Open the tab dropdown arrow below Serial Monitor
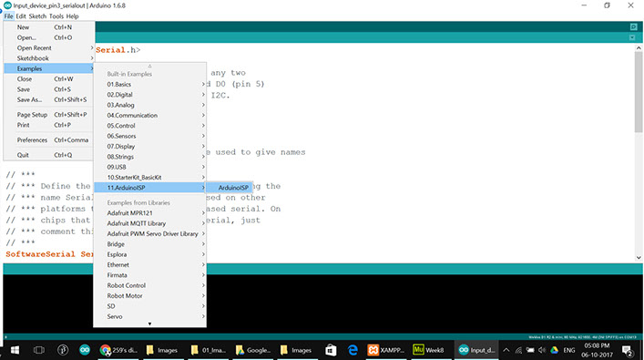This screenshot has height=360, width=644. pos(632,37)
